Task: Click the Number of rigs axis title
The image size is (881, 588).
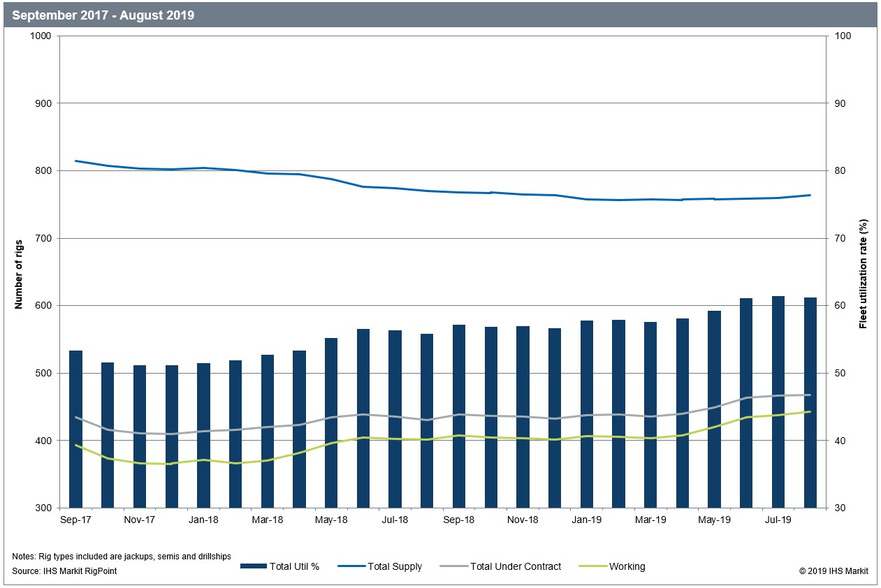Action: click(19, 272)
